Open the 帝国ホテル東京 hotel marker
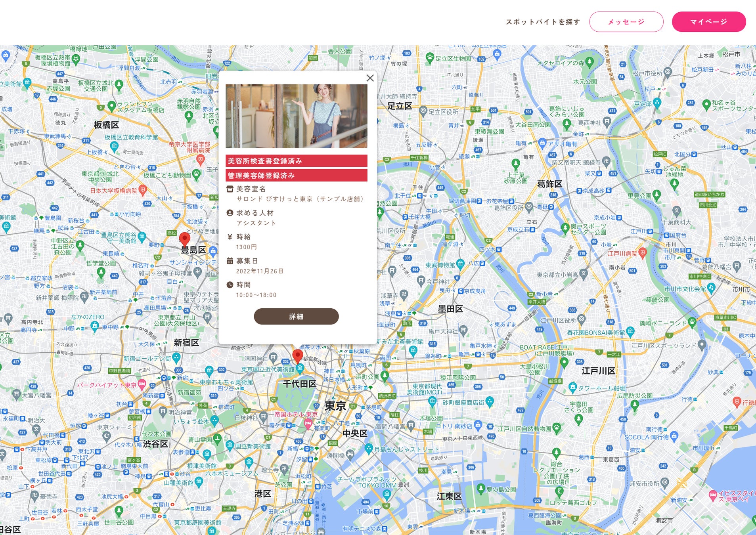The height and width of the screenshot is (535, 756). pyautogui.click(x=308, y=424)
